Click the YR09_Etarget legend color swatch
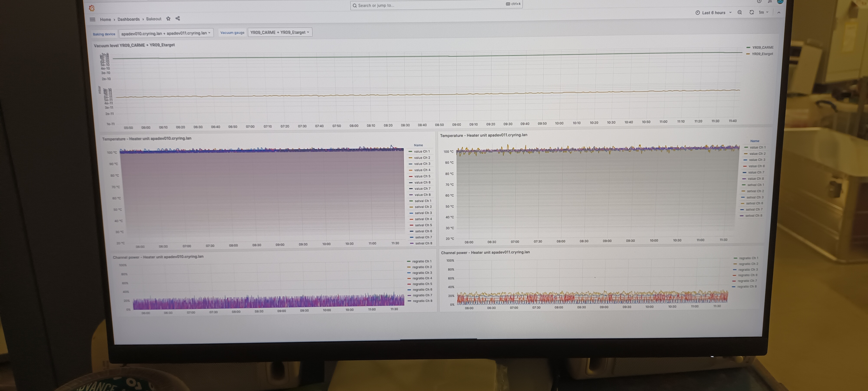The height and width of the screenshot is (391, 868). (x=748, y=54)
